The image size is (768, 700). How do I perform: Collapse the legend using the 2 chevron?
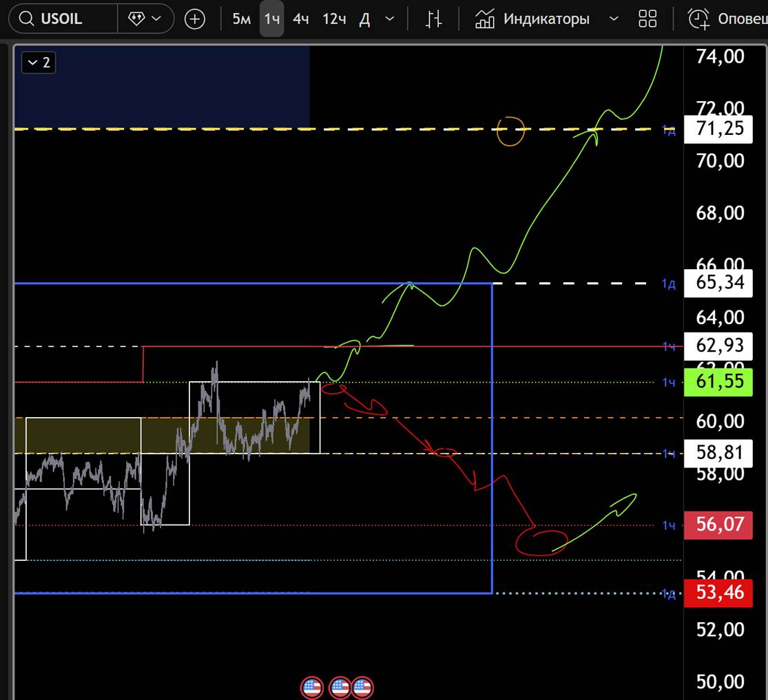click(x=39, y=63)
